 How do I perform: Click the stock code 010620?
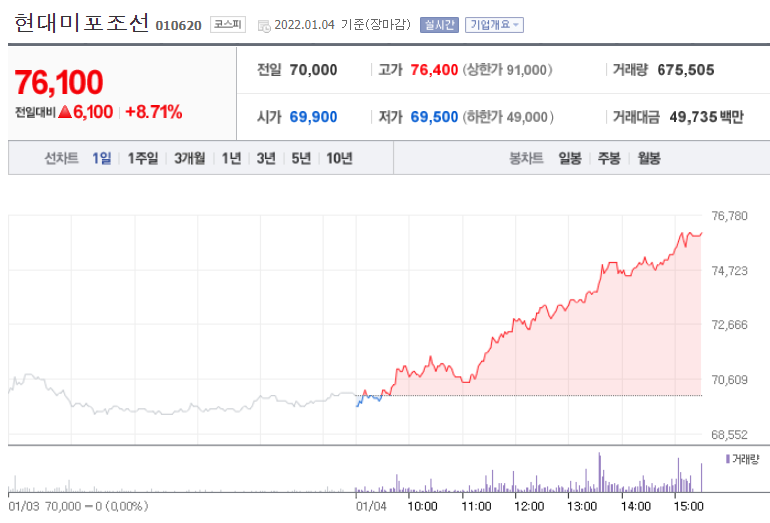[x=178, y=26]
